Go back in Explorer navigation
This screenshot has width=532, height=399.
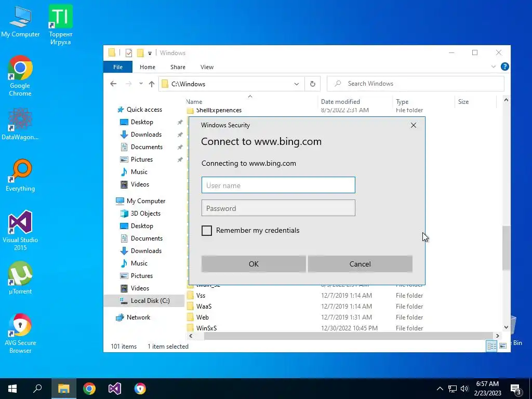113,84
